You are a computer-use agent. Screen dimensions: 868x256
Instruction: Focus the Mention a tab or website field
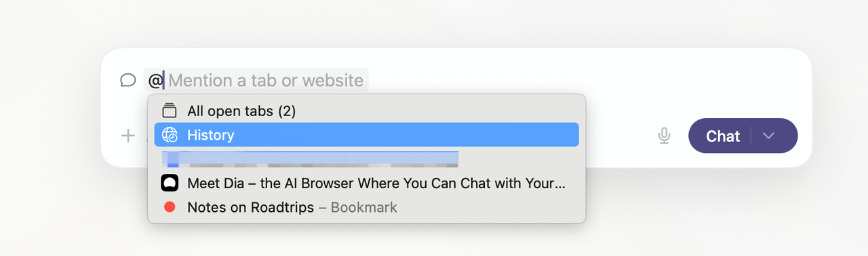[x=266, y=80]
